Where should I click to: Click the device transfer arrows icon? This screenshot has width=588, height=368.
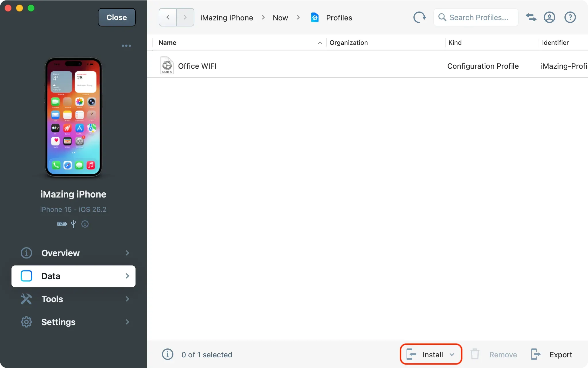click(x=531, y=17)
